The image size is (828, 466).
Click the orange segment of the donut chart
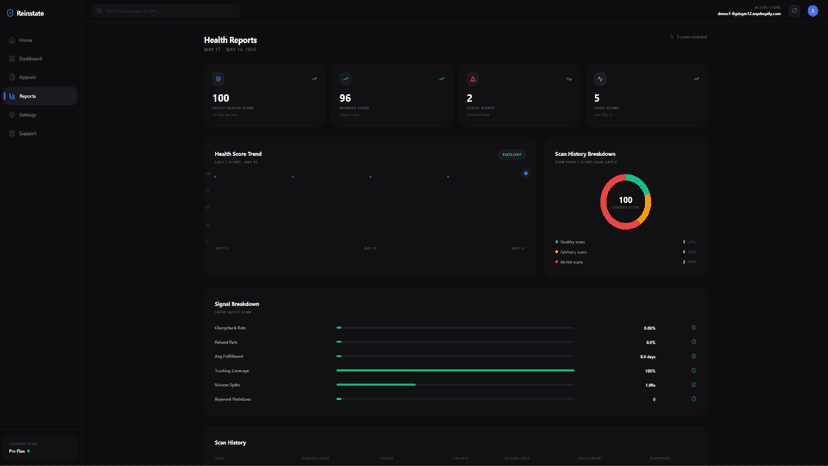pos(646,209)
